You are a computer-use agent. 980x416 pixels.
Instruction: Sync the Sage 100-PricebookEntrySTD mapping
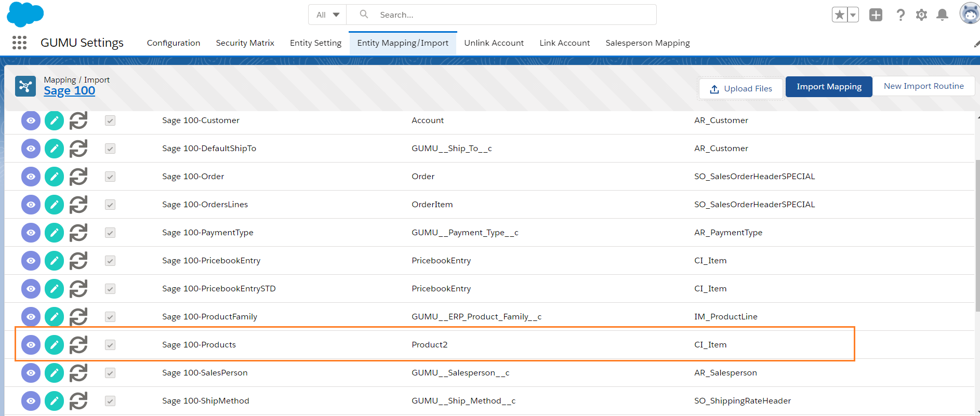click(x=78, y=289)
